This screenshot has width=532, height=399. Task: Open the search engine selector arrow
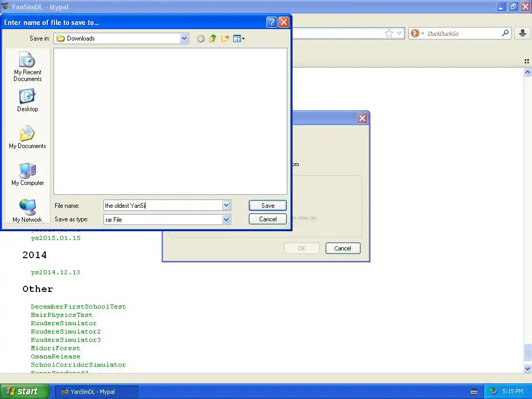(x=422, y=33)
